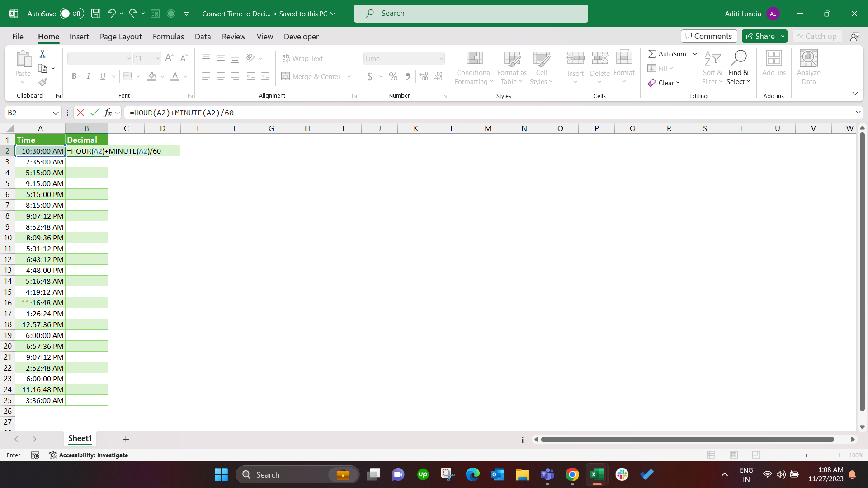This screenshot has width=868, height=488.
Task: Open the Number Format dropdown showing Time
Action: point(441,58)
